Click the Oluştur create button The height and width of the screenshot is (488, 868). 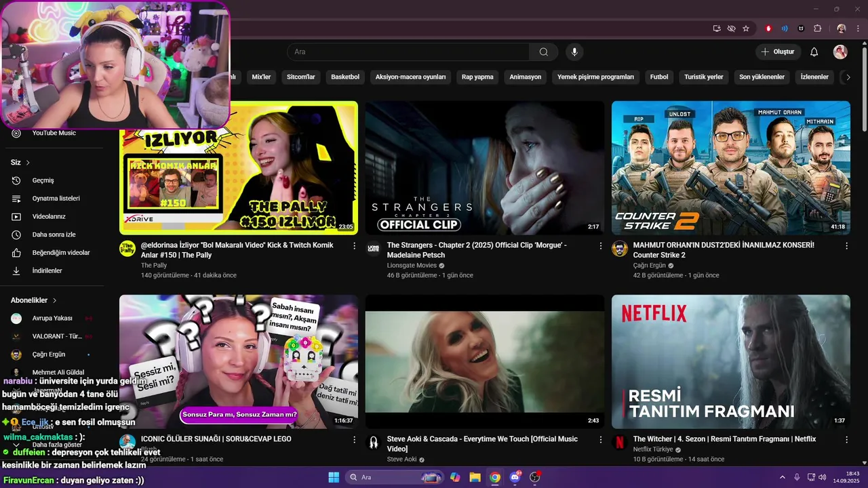point(778,52)
